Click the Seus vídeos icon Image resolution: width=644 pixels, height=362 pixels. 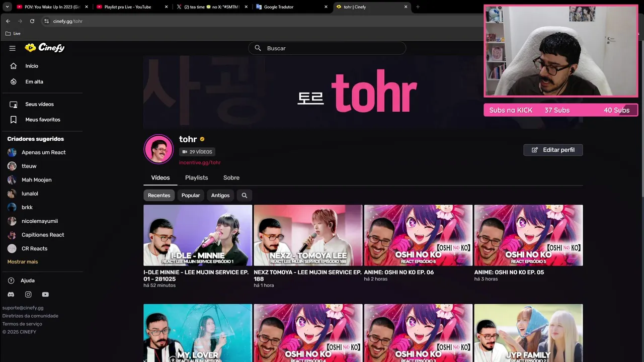[x=14, y=104]
